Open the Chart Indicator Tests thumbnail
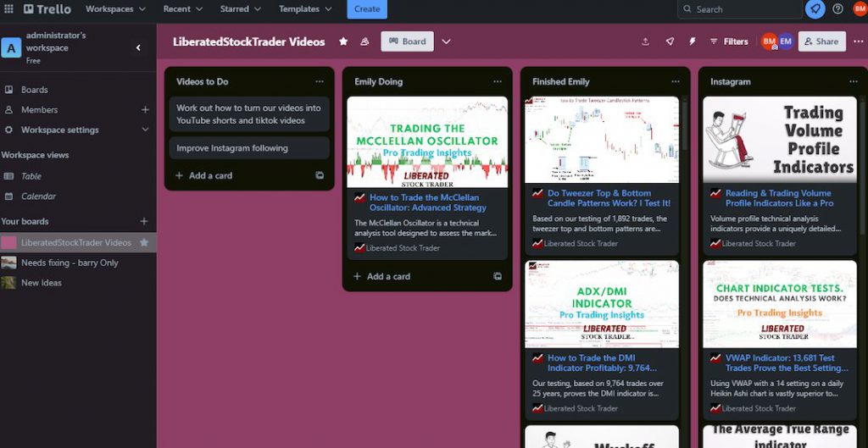 [x=780, y=304]
